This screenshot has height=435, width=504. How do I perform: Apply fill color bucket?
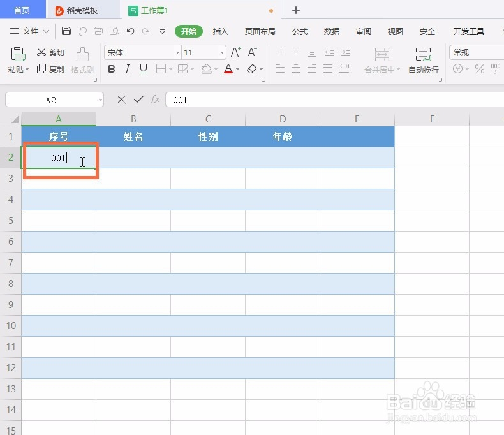click(206, 69)
